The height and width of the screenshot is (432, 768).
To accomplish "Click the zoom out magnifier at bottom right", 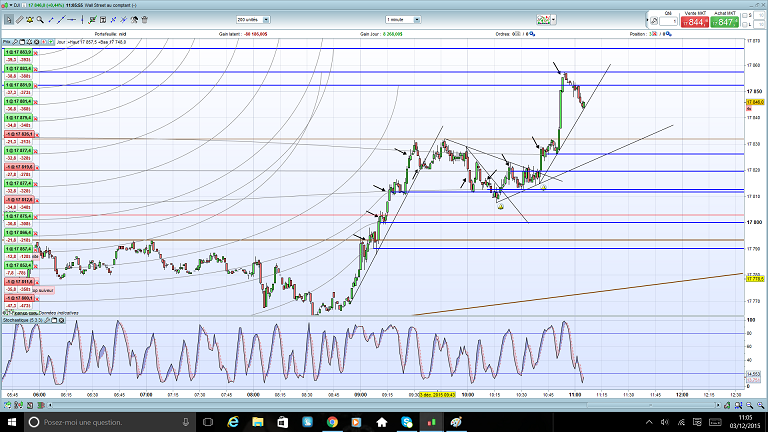I will click(x=749, y=405).
